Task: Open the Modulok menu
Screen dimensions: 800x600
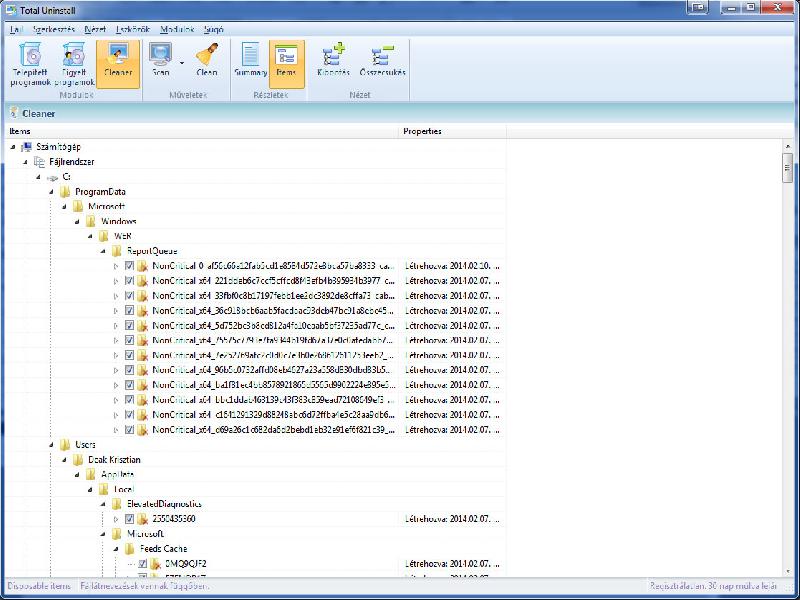Action: [x=177, y=29]
